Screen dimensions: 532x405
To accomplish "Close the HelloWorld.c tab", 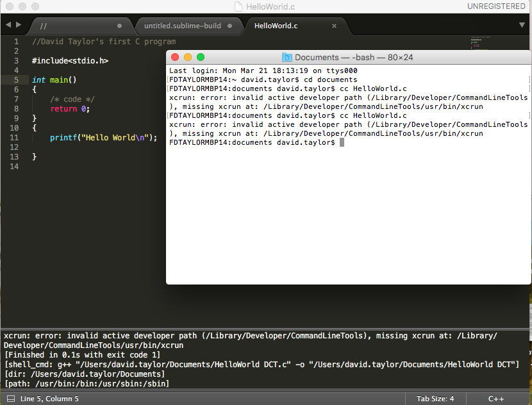I will tap(334, 26).
